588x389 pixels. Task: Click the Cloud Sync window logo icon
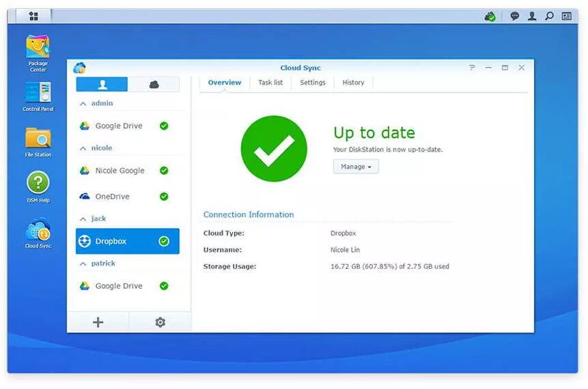(x=79, y=68)
